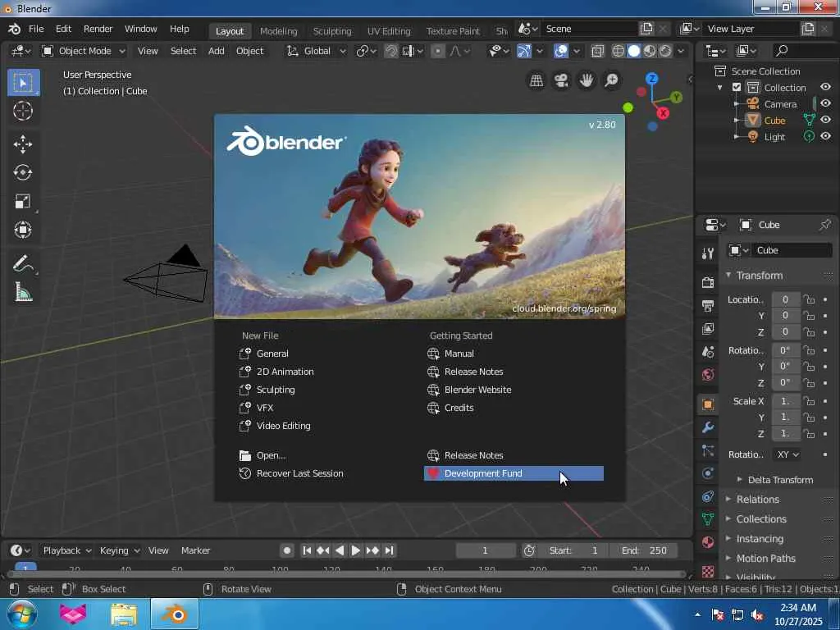840x630 pixels.
Task: Switch to solid viewport shading
Action: click(634, 51)
